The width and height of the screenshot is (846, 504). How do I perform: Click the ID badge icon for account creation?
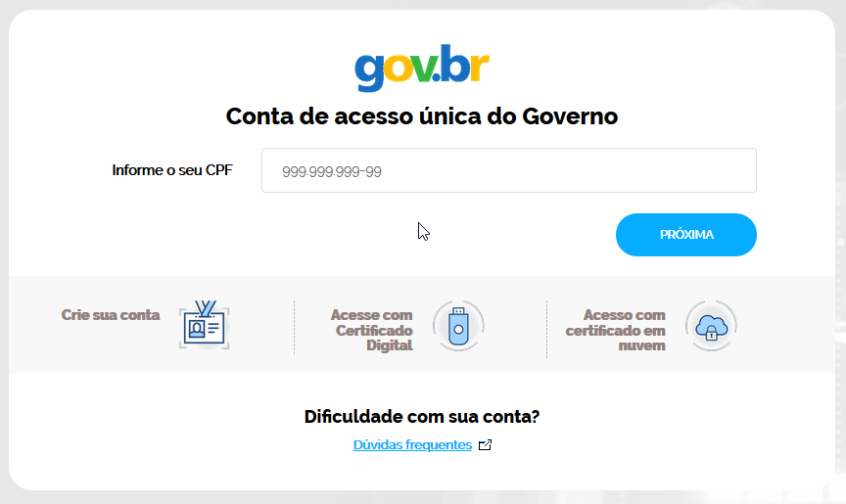click(205, 325)
